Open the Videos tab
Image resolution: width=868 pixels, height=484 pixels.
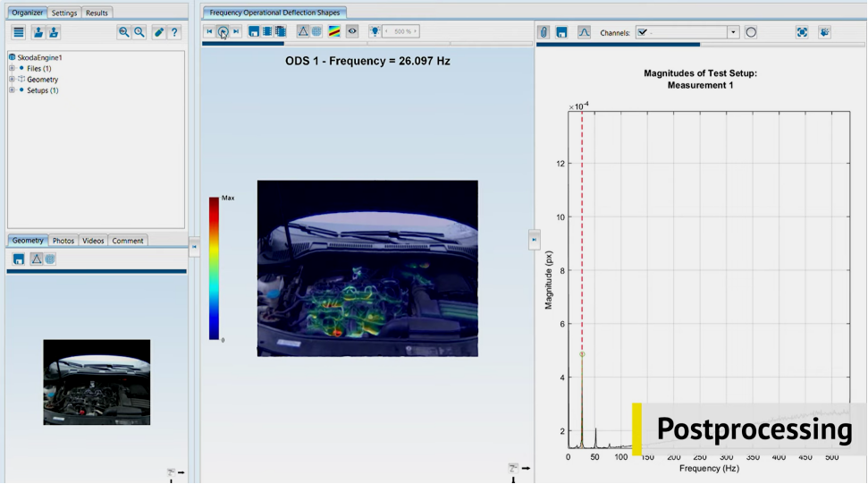tap(93, 241)
